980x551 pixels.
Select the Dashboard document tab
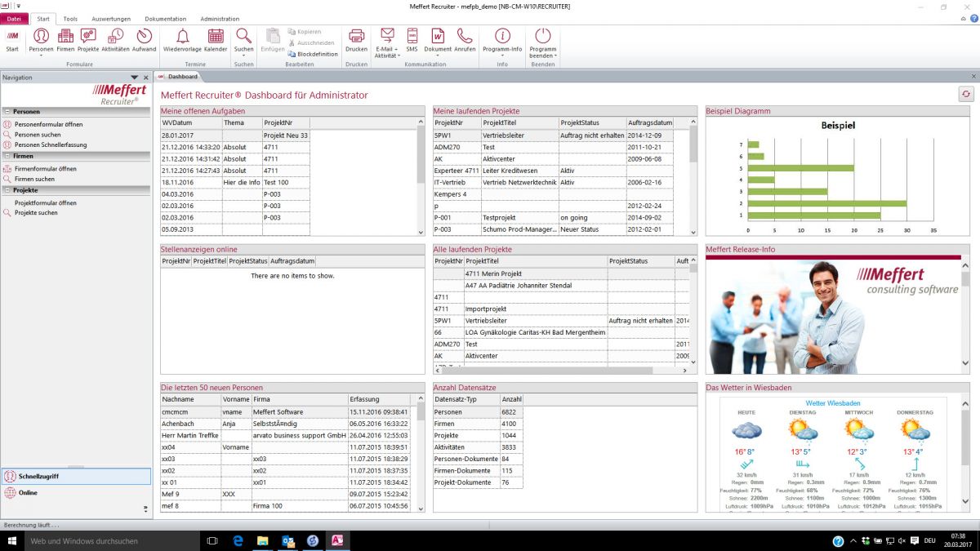tap(178, 77)
